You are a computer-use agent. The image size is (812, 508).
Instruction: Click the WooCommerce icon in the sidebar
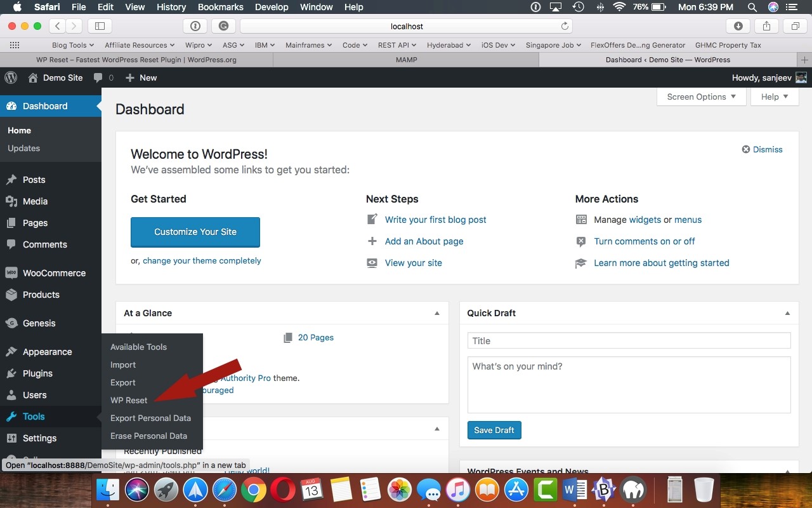14,273
